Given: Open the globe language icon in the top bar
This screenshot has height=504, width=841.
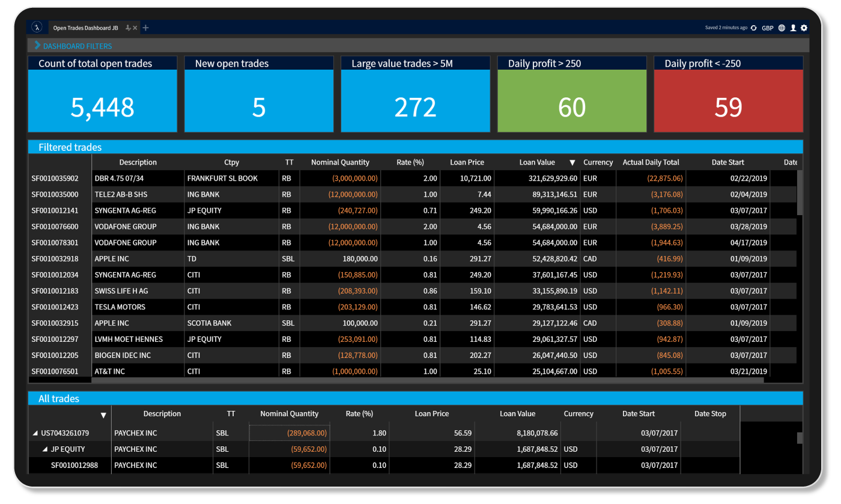Looking at the screenshot, I should pyautogui.click(x=782, y=28).
